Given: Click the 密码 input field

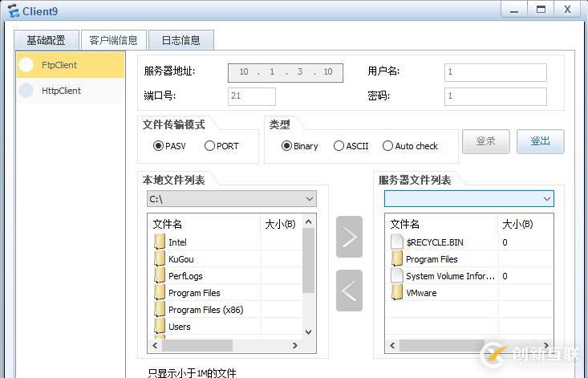Looking at the screenshot, I should coord(496,97).
